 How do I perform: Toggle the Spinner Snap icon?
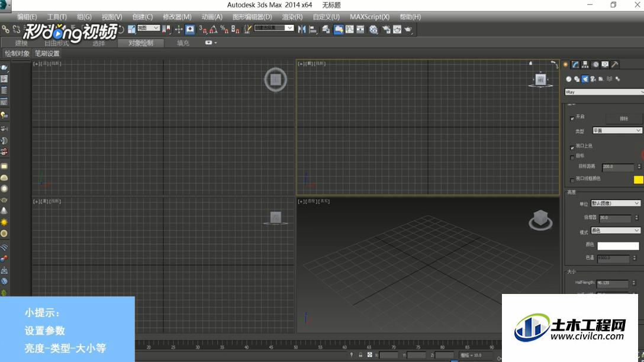point(236,29)
